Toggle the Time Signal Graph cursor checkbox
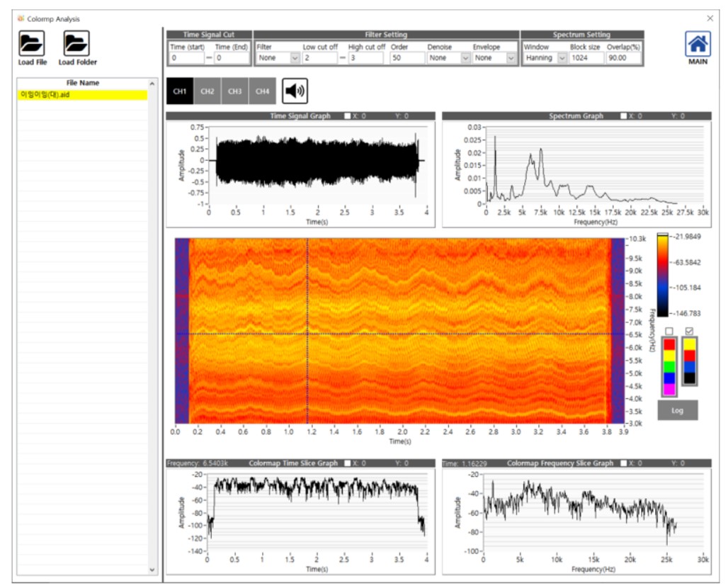Image resolution: width=728 pixels, height=586 pixels. [347, 116]
